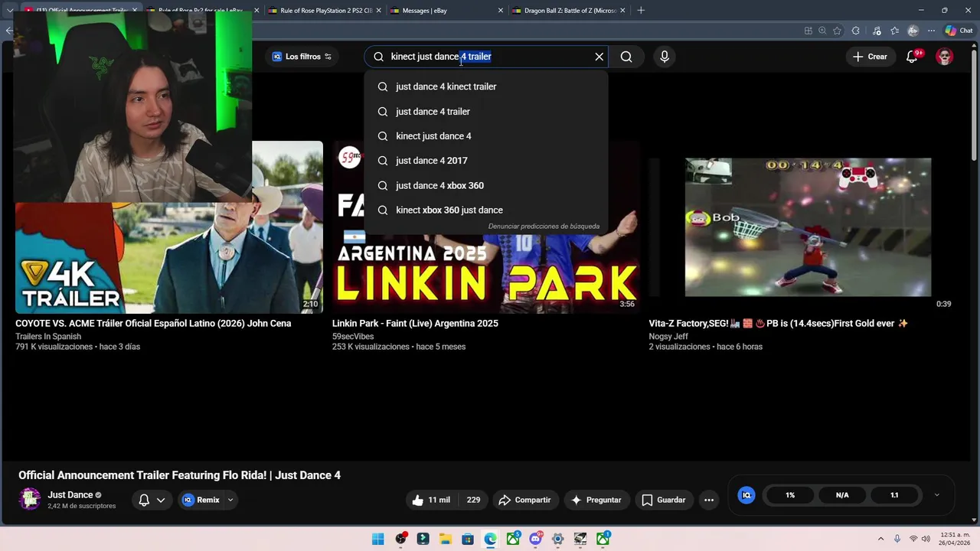This screenshot has height=551, width=980.
Task: Start voice search with the microphone icon
Action: 664,57
